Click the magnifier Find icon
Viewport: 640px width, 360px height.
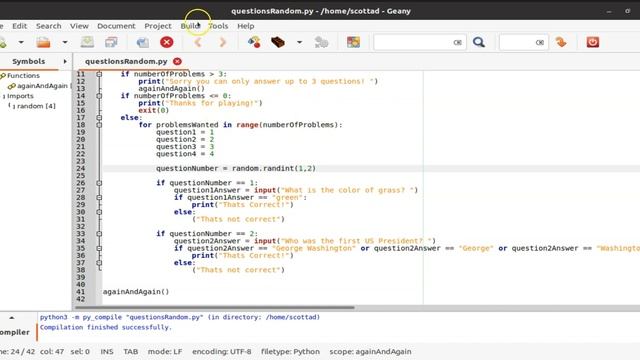click(479, 42)
